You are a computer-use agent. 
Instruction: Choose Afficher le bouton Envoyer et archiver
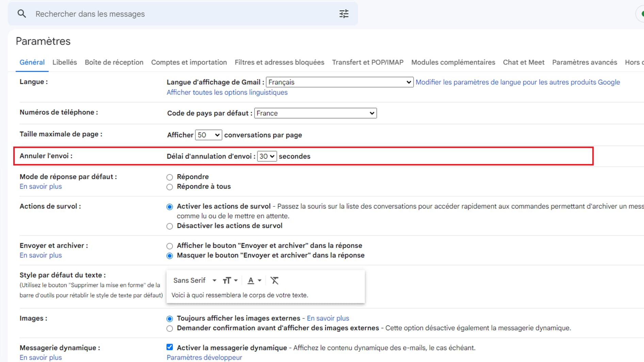(170, 246)
